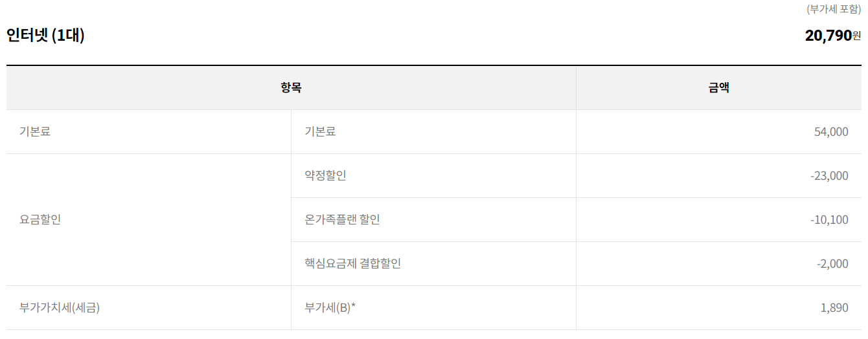This screenshot has width=868, height=339.
Task: Select the 1,890 tax amount
Action: pyautogui.click(x=834, y=308)
